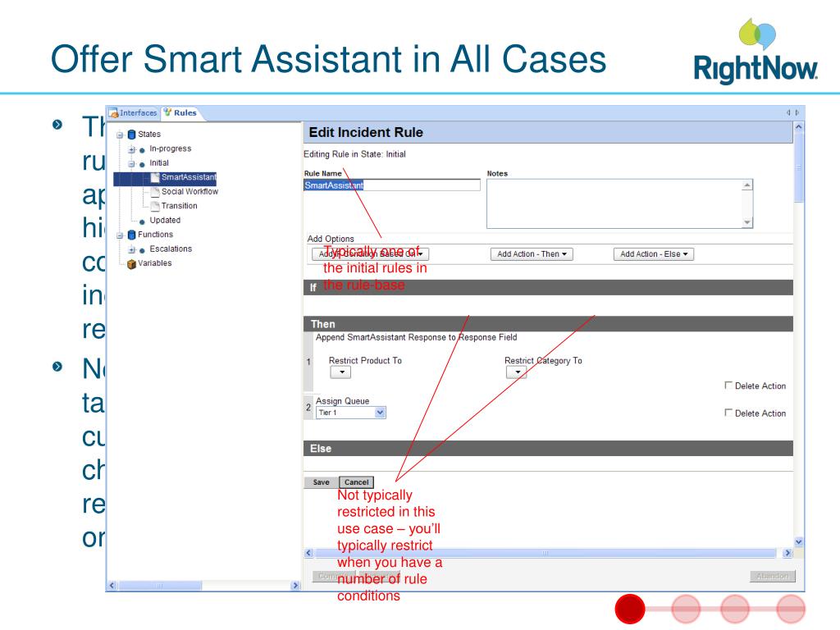Select the Transition rule

(x=180, y=206)
